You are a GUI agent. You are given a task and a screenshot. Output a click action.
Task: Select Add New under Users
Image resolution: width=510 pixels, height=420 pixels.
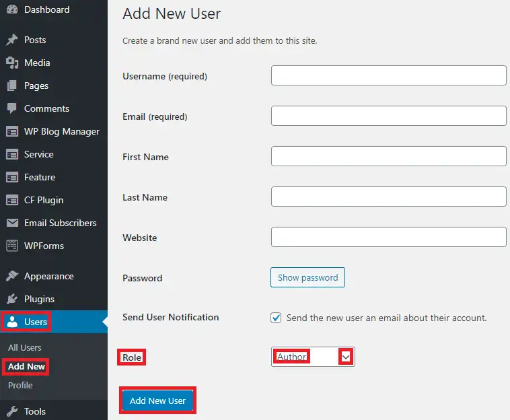click(26, 366)
